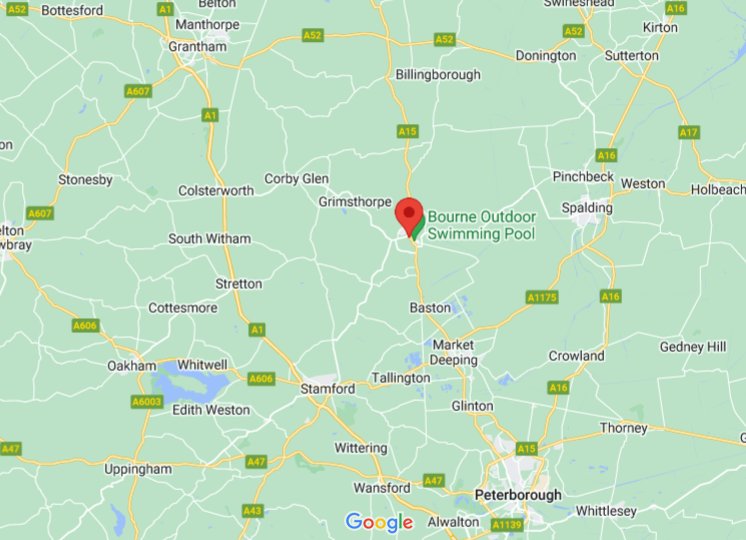The width and height of the screenshot is (746, 540).
Task: Click the Oakham town label
Action: (132, 366)
